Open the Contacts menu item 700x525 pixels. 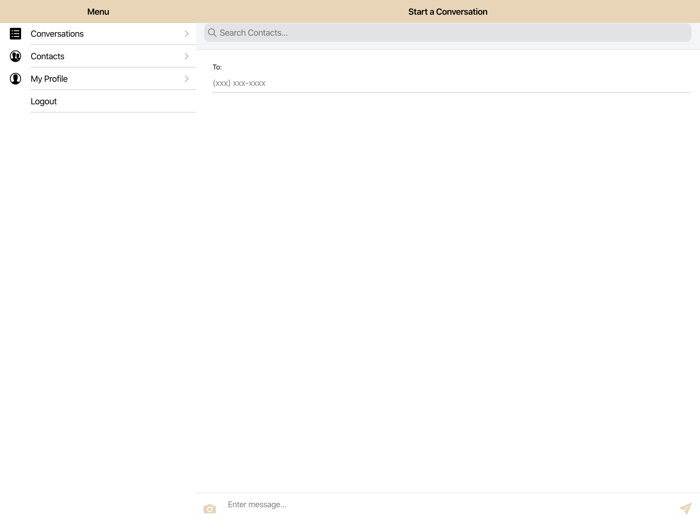click(47, 56)
